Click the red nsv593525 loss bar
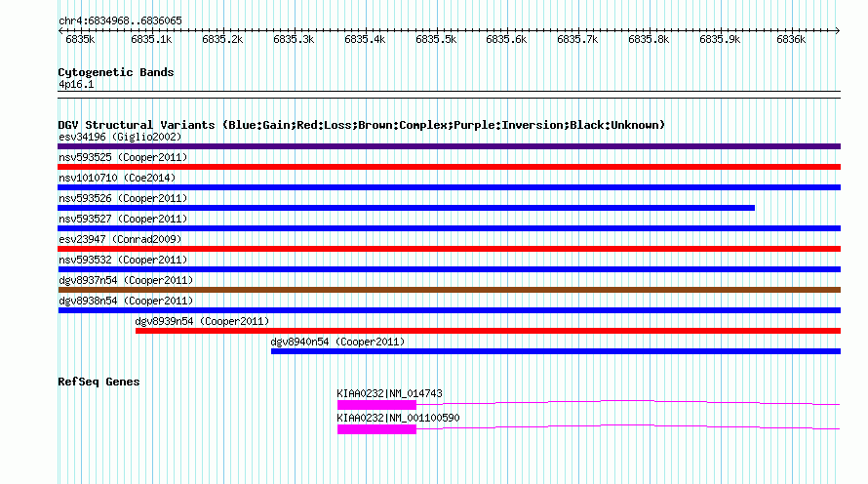 click(449, 167)
